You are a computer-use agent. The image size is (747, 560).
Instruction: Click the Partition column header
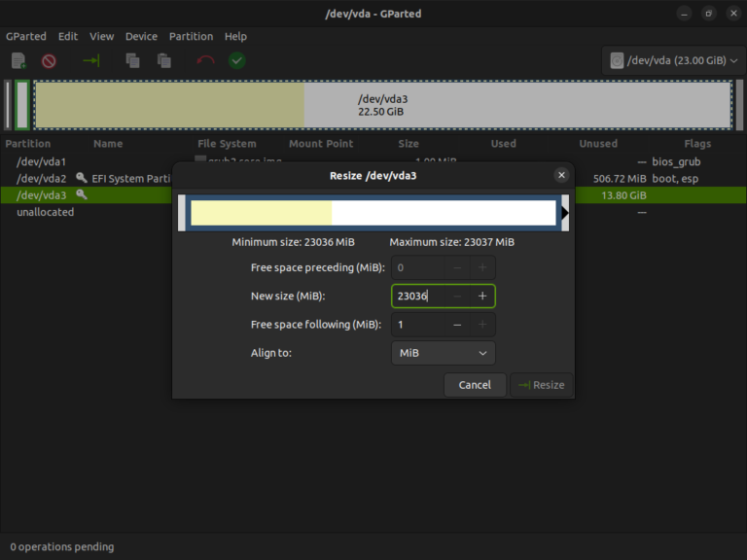[27, 143]
